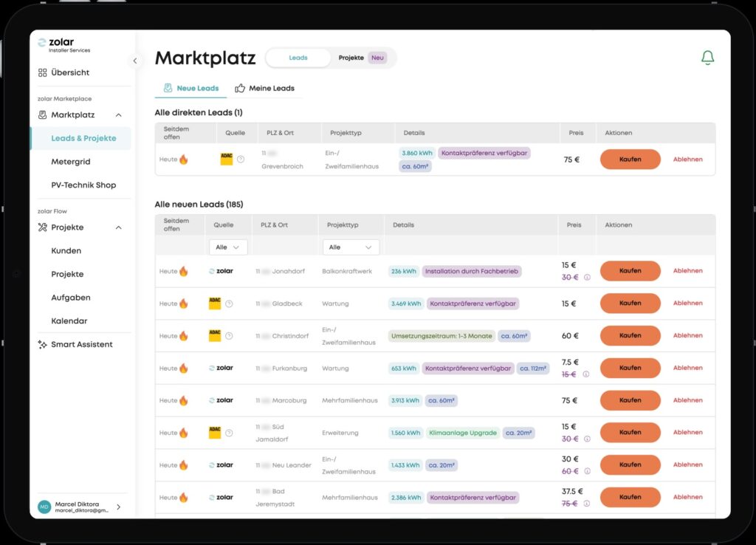Open the Neue Leads tab

(191, 89)
